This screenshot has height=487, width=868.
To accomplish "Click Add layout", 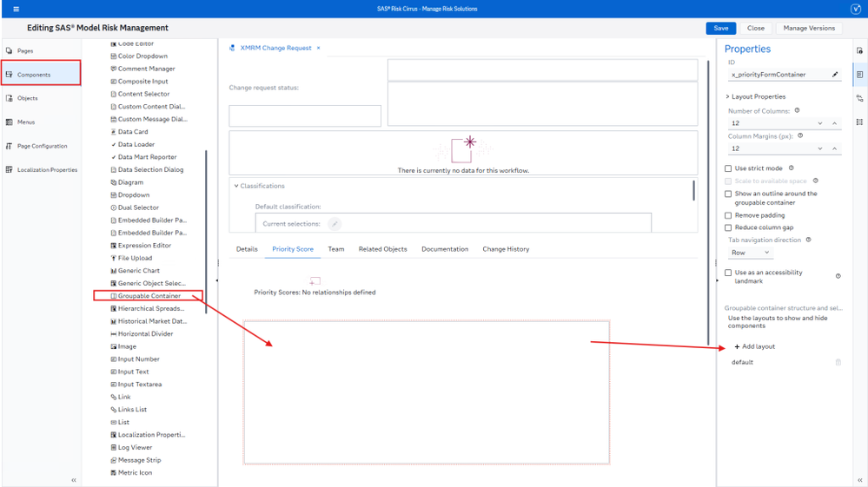I will 754,346.
